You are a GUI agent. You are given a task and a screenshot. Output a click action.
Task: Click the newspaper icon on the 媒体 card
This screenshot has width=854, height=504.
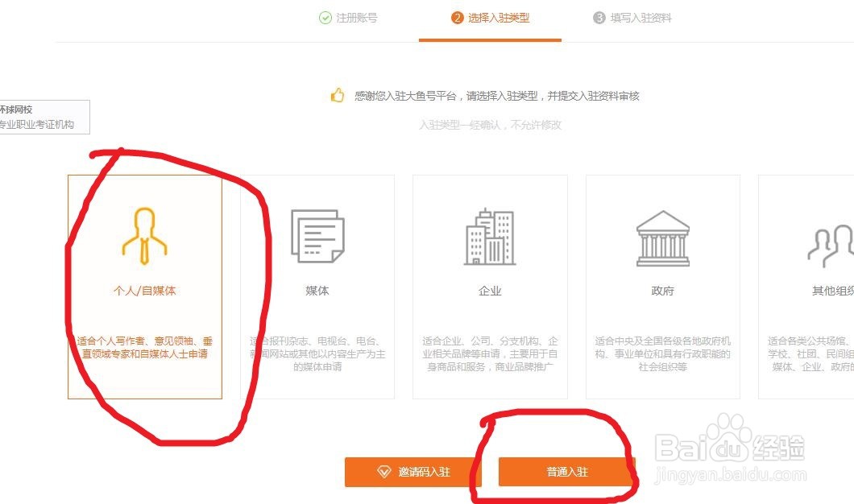[317, 236]
